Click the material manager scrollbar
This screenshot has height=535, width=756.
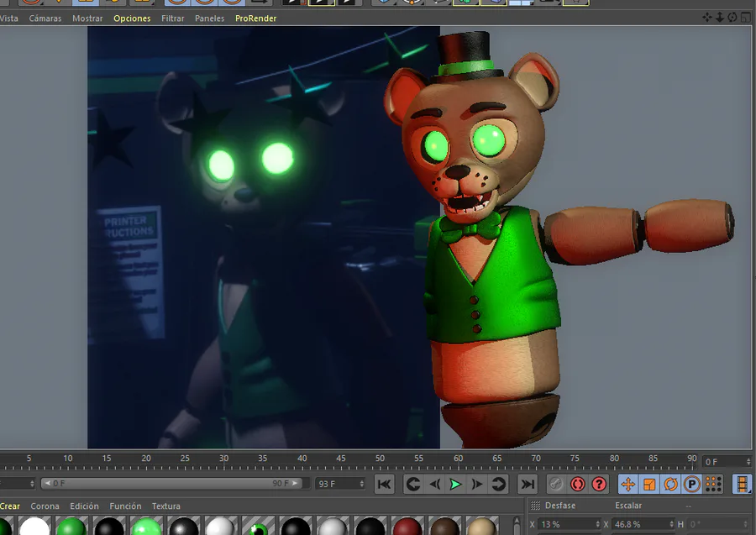tap(517, 526)
